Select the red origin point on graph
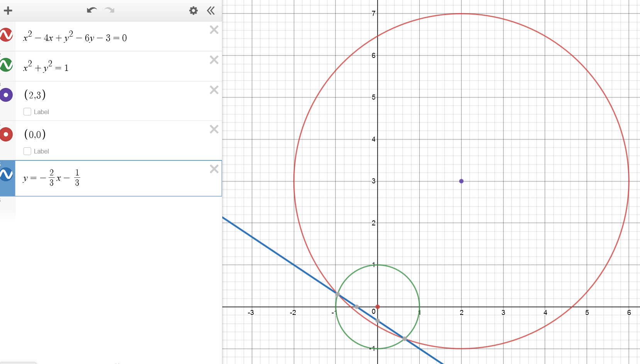 tap(378, 307)
